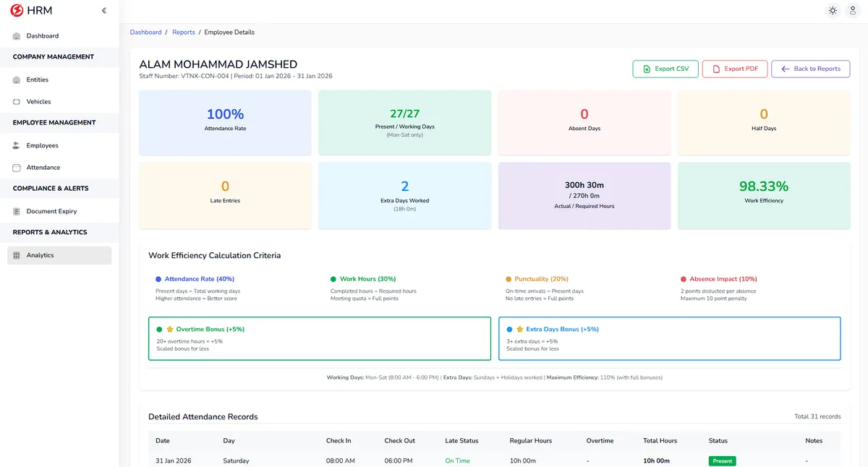Open Attendance in the sidebar
The height and width of the screenshot is (467, 868).
pos(59,168)
